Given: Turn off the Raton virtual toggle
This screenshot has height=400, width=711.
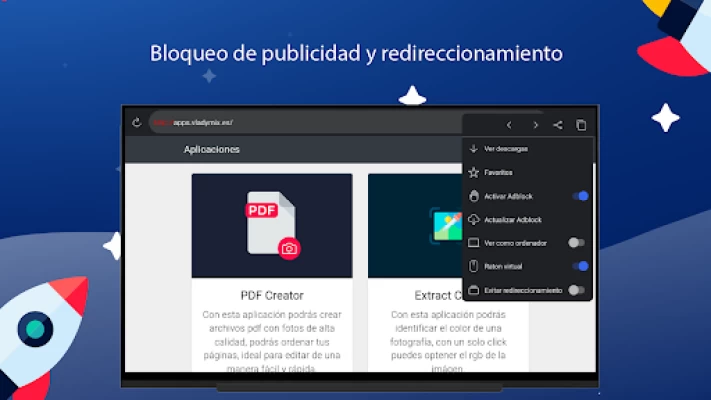Looking at the screenshot, I should pyautogui.click(x=578, y=266).
